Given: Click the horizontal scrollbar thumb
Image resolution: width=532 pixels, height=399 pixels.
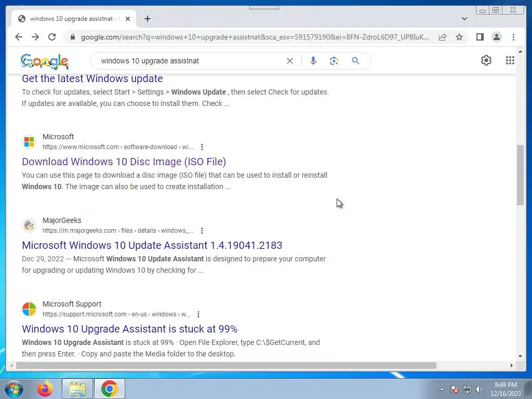Looking at the screenshot, I should (x=226, y=365).
